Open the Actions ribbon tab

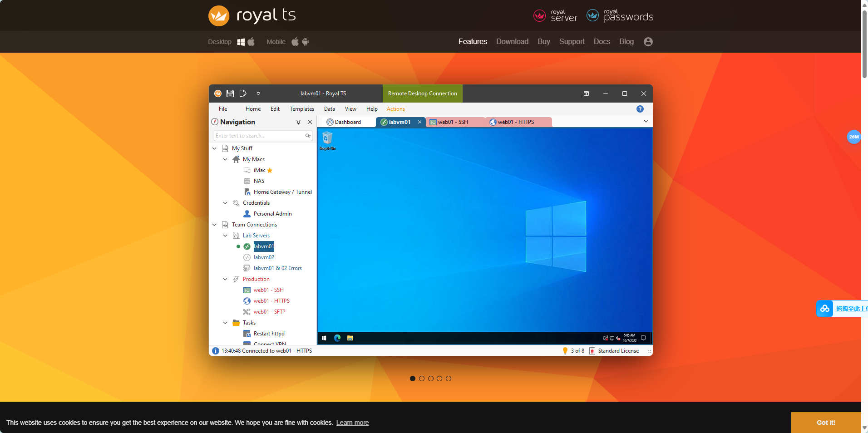click(396, 109)
